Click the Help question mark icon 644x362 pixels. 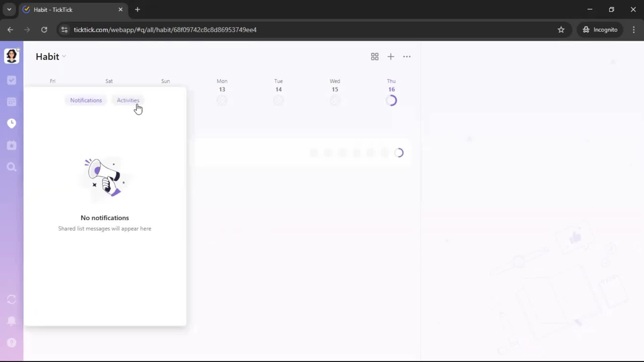pos(11,343)
